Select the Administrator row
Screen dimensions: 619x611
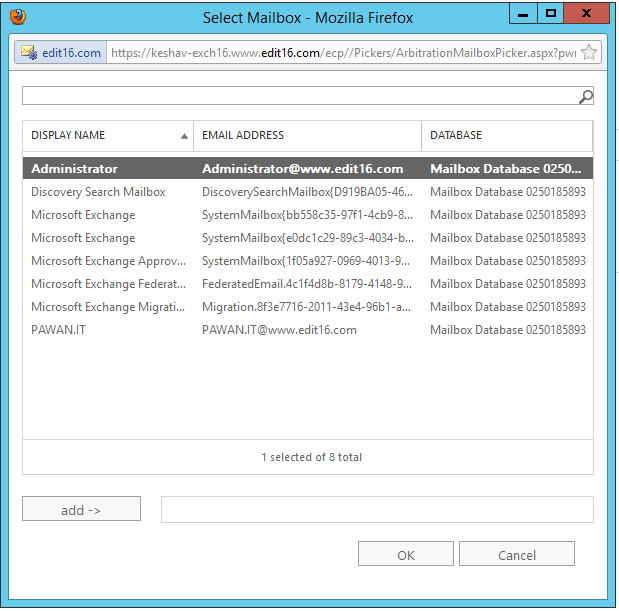tap(308, 169)
